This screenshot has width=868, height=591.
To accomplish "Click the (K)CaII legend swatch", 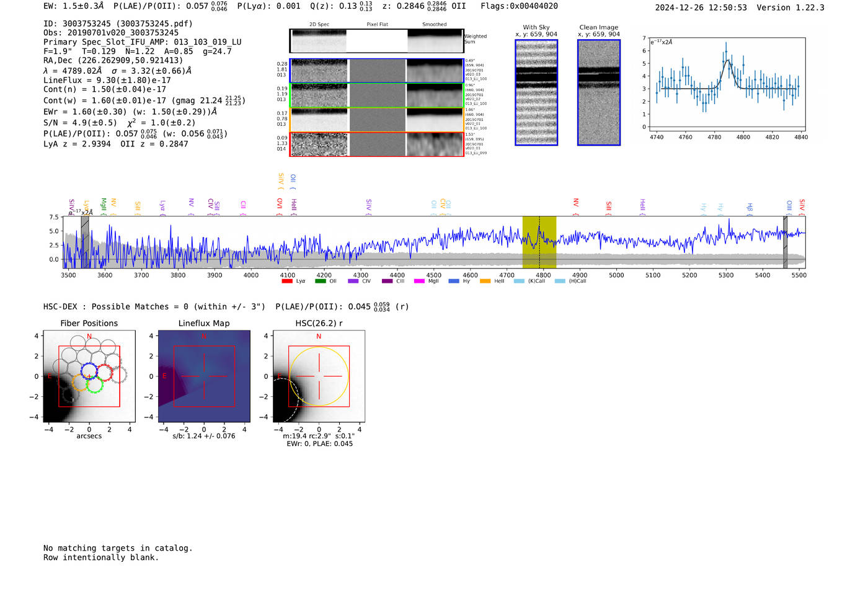I will click(x=519, y=282).
